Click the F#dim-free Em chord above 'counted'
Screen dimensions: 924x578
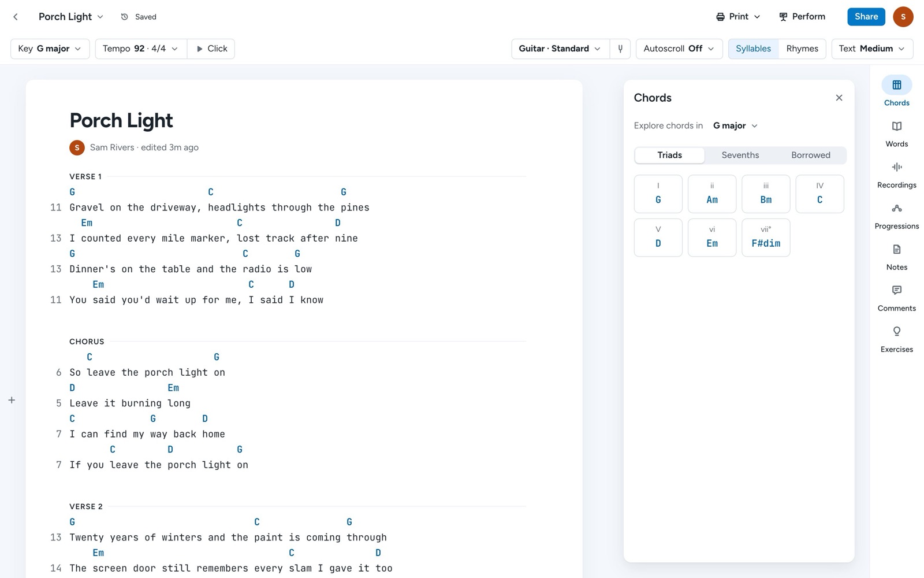click(87, 223)
